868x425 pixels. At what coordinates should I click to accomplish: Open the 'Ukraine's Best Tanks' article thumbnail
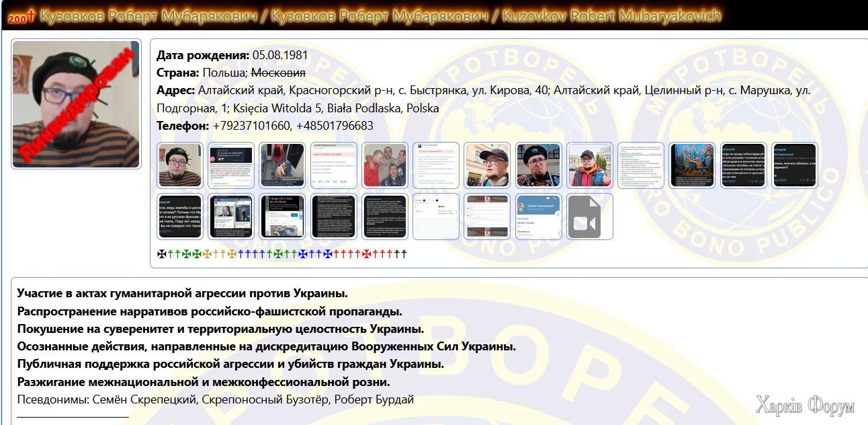tap(282, 217)
